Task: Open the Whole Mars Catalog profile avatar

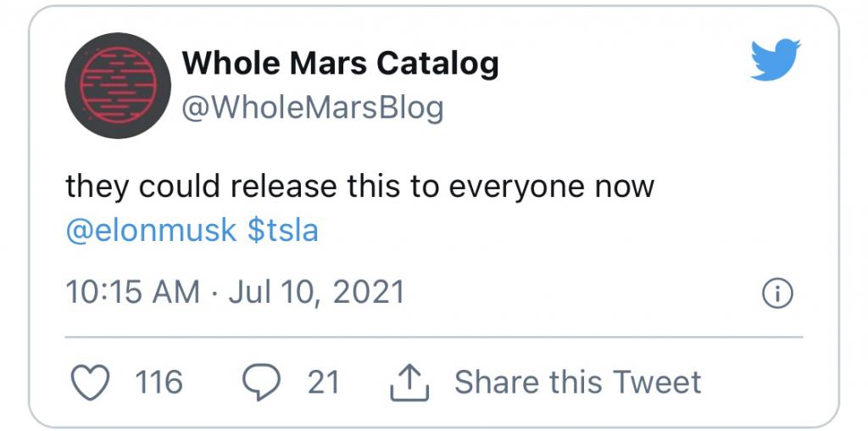Action: pos(118,86)
